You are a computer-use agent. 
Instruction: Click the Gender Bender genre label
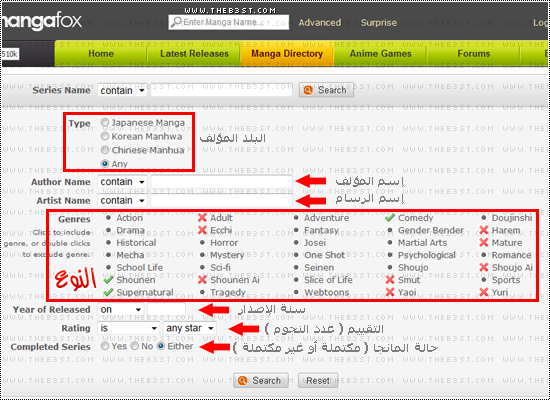(430, 230)
